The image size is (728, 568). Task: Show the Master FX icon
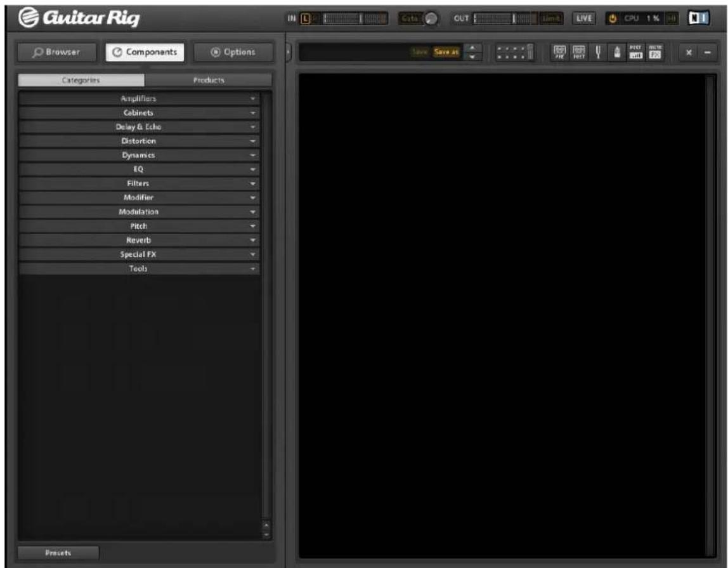coord(654,52)
